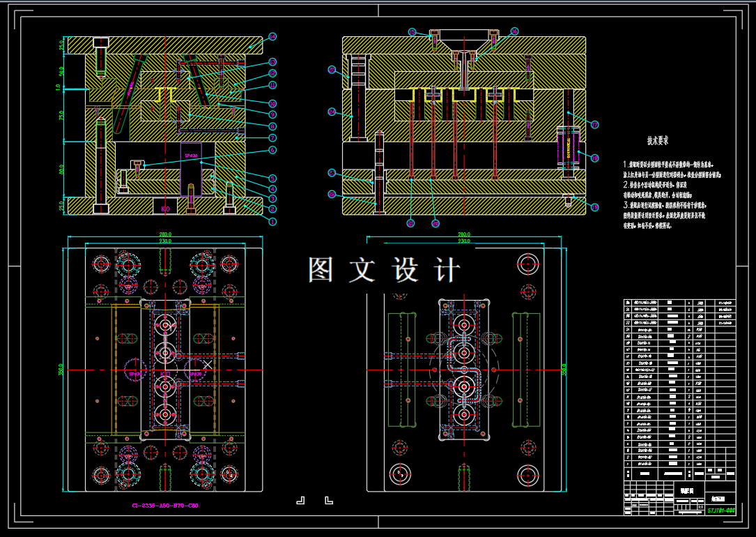The width and height of the screenshot is (756, 537).
Task: Click part balloon number 13
Action: [272, 62]
